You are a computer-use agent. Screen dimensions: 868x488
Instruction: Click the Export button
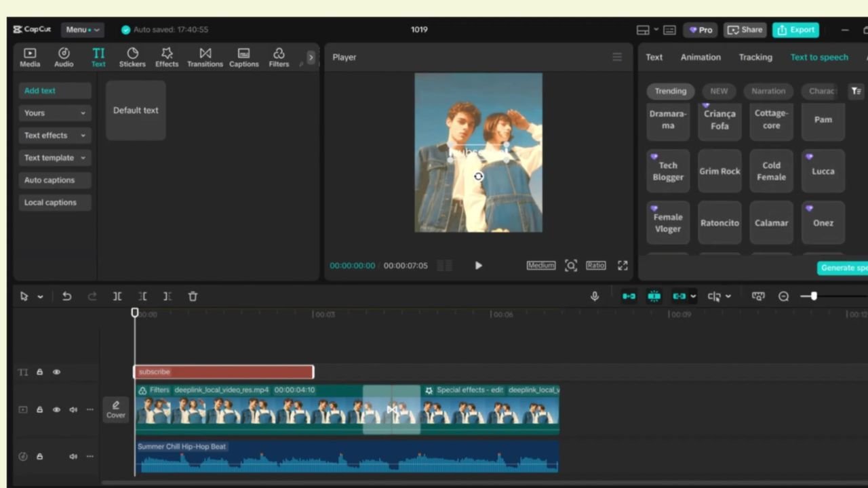796,29
